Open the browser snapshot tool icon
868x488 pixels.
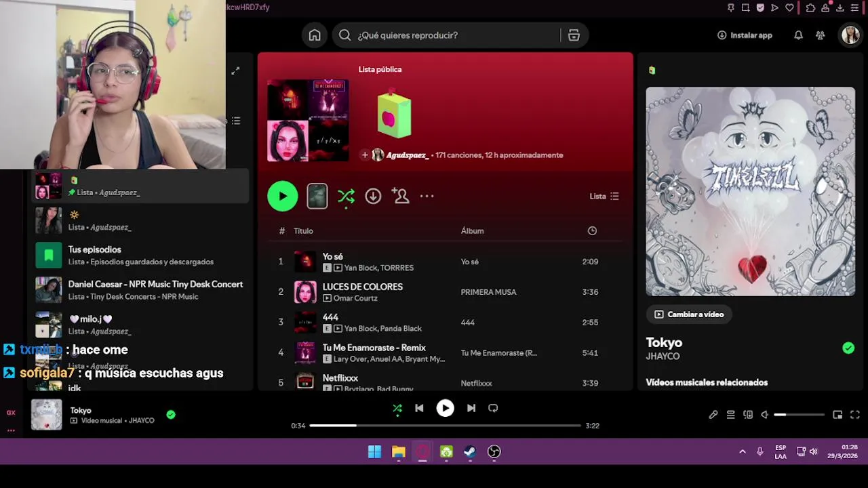[745, 7]
